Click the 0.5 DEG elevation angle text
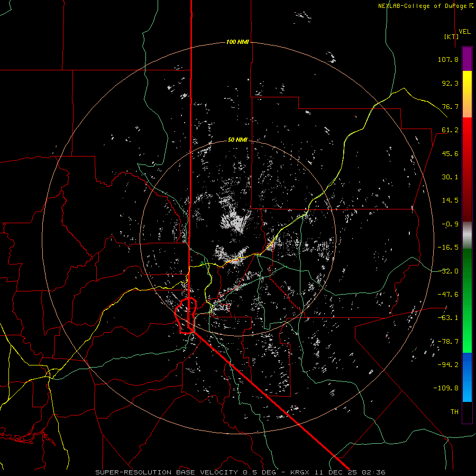The height and width of the screenshot is (476, 476). click(x=259, y=472)
